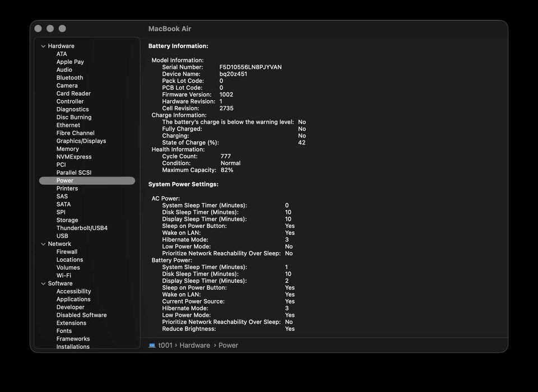538x392 pixels.
Task: Click Cell Revision value 2735
Action: 226,109
